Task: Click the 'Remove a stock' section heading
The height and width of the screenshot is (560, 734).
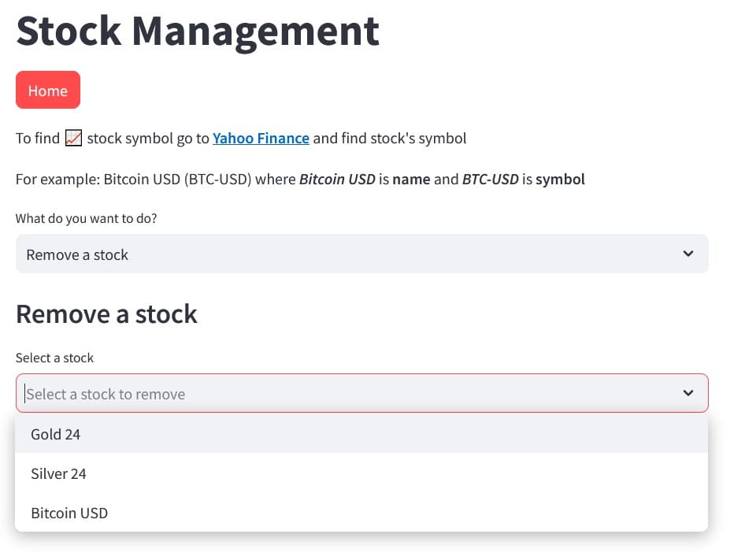Action: pos(106,314)
